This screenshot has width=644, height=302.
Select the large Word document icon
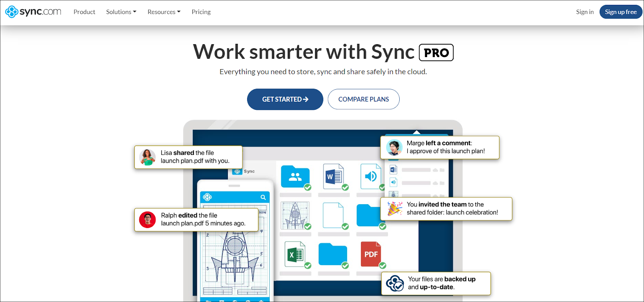click(x=333, y=176)
